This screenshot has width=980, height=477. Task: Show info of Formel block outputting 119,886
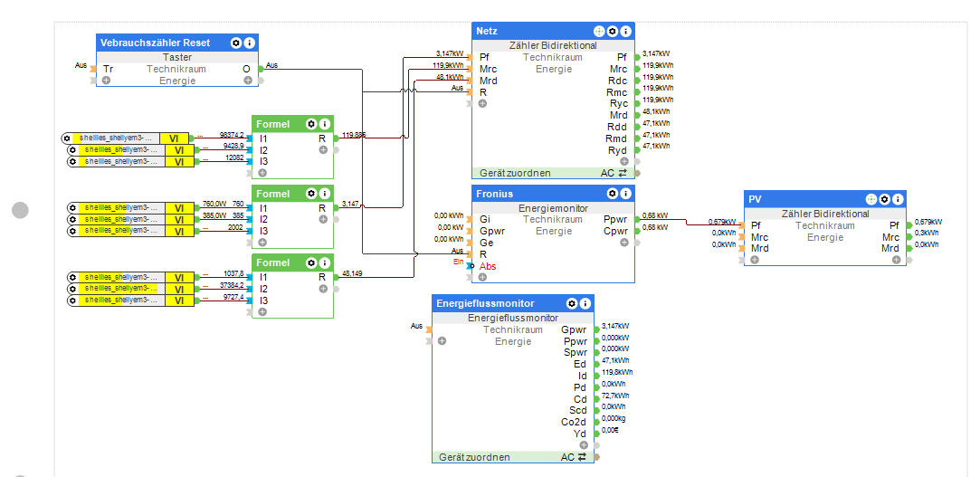(324, 124)
